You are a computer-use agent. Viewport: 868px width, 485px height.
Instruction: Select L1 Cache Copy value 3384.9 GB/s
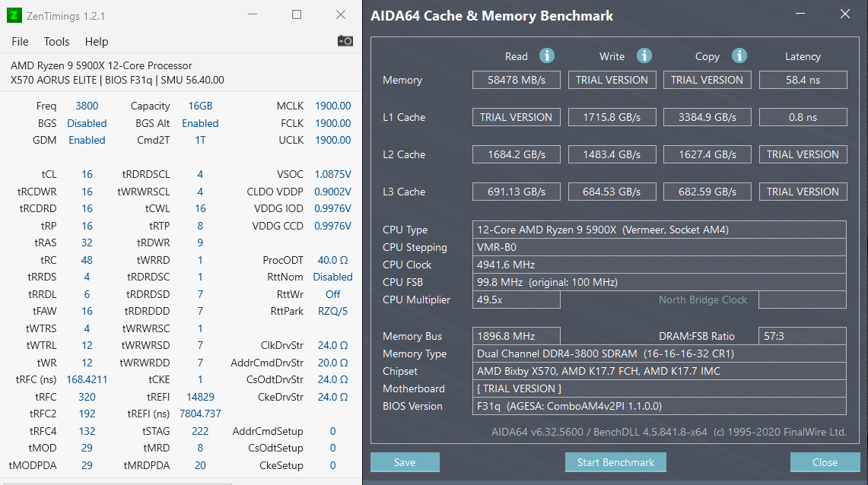click(x=707, y=117)
